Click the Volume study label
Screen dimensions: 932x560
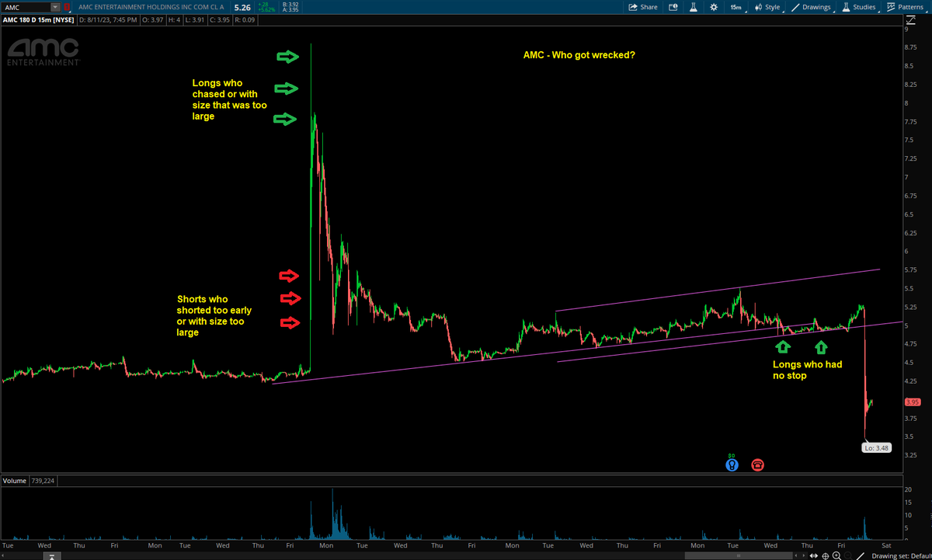[x=15, y=481]
